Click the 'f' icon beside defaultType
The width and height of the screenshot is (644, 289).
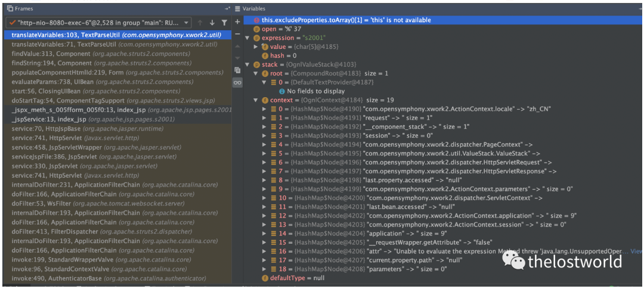click(265, 278)
